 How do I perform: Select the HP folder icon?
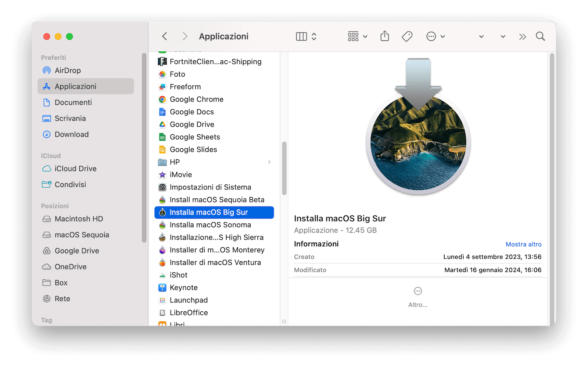pos(162,162)
